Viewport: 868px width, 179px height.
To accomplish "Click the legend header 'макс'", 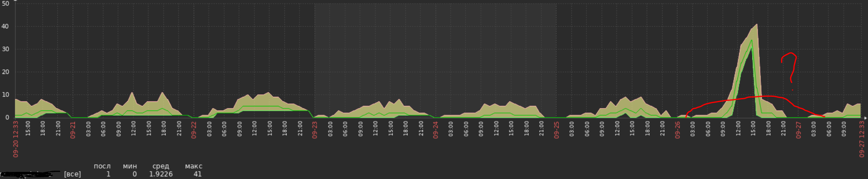I will [x=193, y=166].
